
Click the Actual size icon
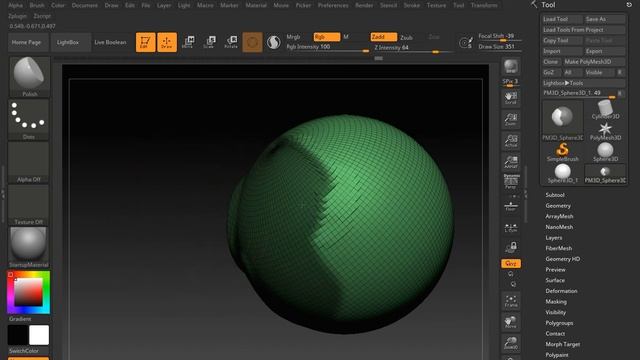point(511,141)
